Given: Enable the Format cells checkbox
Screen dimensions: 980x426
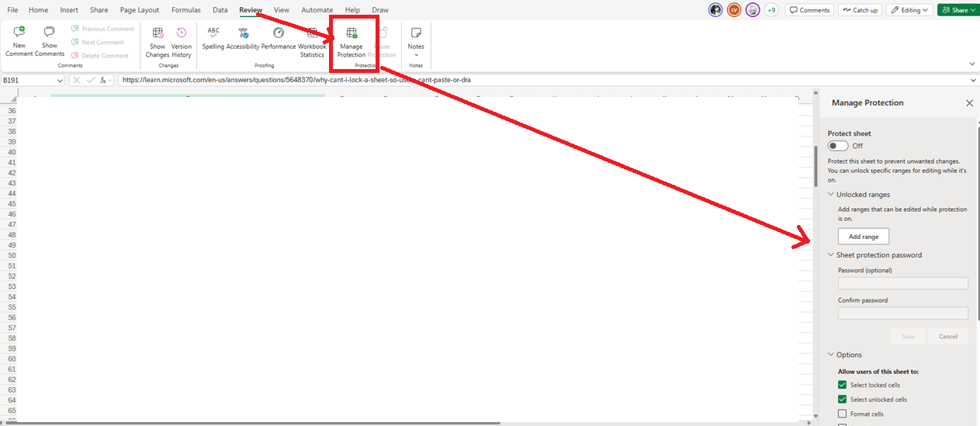Looking at the screenshot, I should tap(843, 414).
